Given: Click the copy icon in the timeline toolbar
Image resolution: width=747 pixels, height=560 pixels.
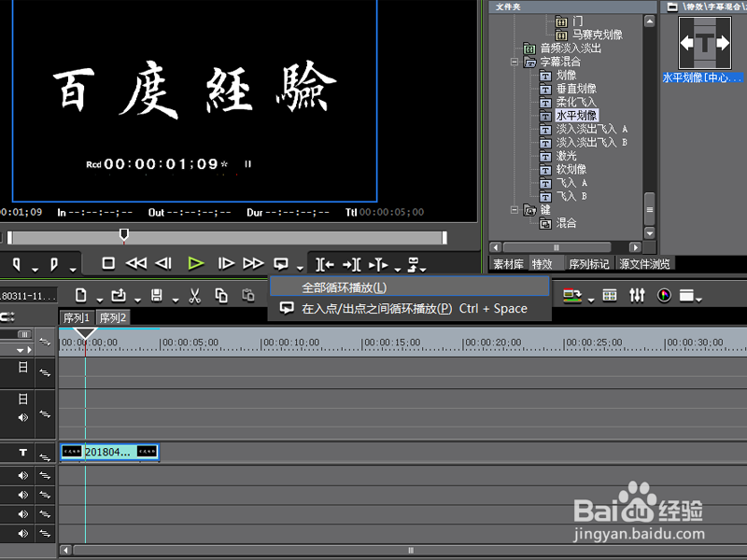Looking at the screenshot, I should point(221,296).
